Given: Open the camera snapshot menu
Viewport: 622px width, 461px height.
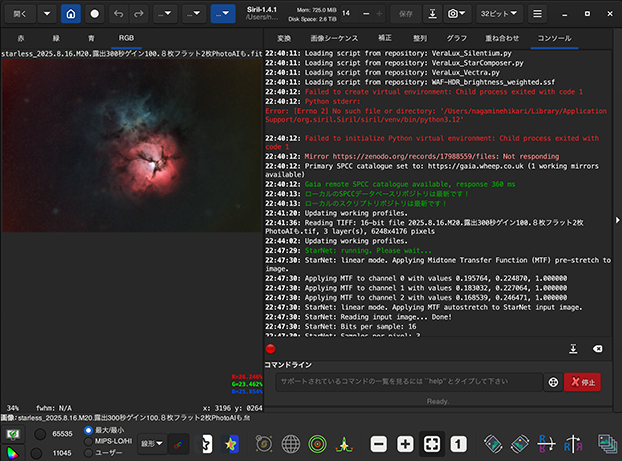Looking at the screenshot, I should [458, 15].
